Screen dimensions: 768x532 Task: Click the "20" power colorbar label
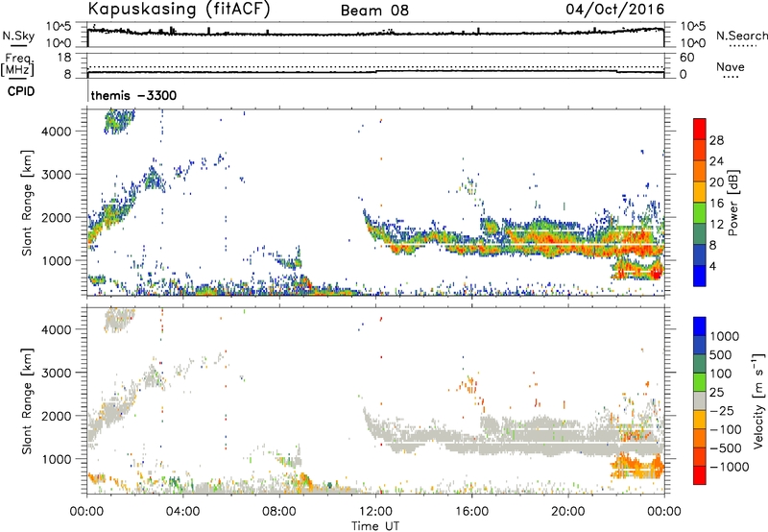click(x=716, y=182)
